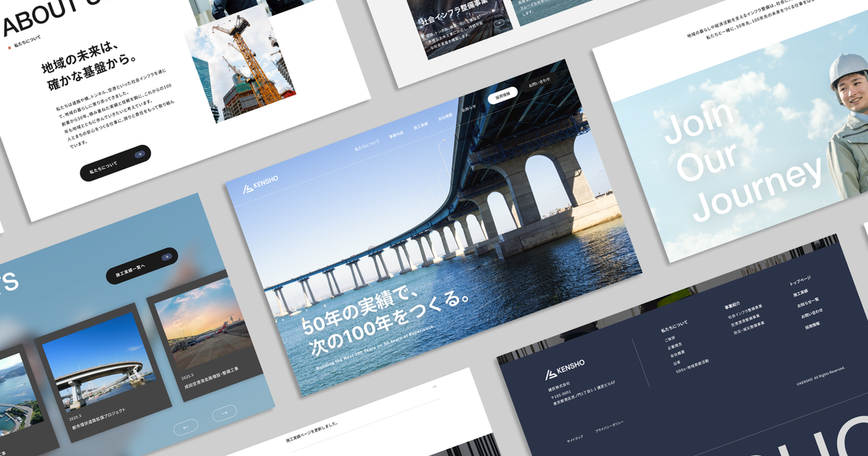Screen dimensions: 868x456
Task: Click footer link 採用情報
Action: [x=813, y=324]
